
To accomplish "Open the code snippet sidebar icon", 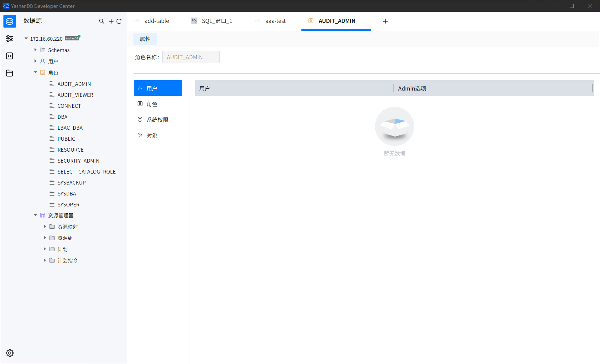I will pyautogui.click(x=10, y=56).
